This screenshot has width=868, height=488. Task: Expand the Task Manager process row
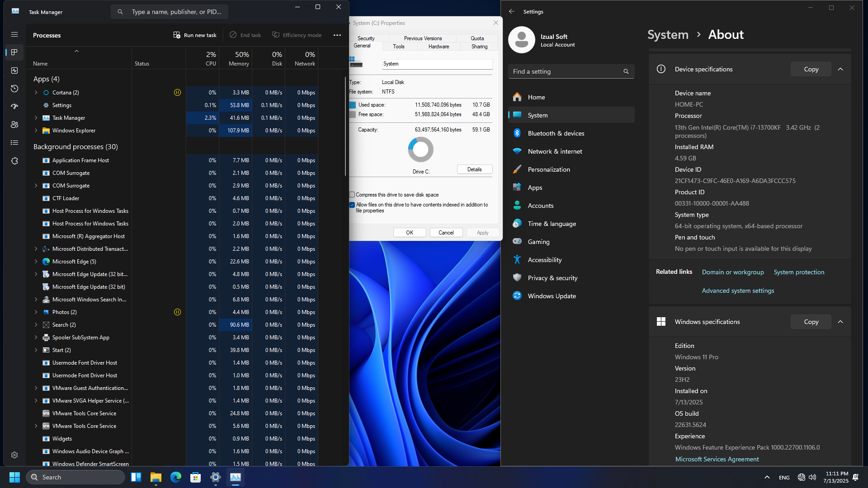click(36, 118)
